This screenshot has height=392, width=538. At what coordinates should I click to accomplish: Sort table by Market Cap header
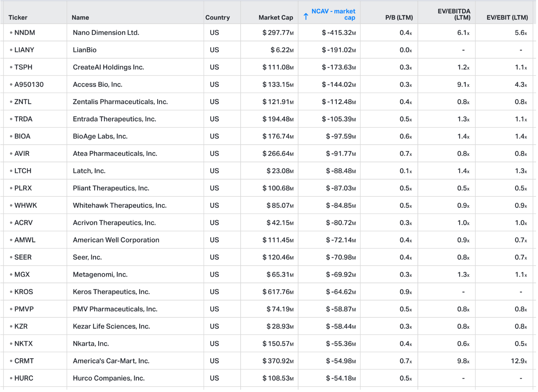click(x=276, y=18)
